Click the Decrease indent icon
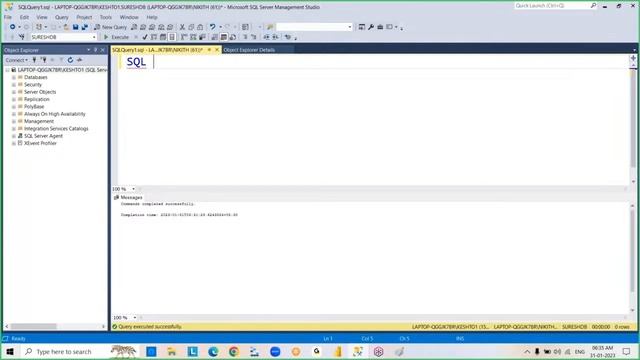 [x=266, y=37]
